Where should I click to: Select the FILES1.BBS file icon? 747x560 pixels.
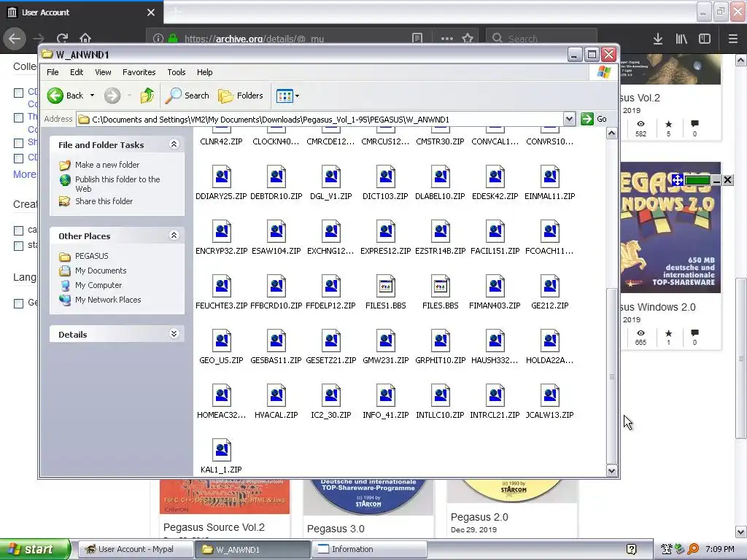click(385, 286)
